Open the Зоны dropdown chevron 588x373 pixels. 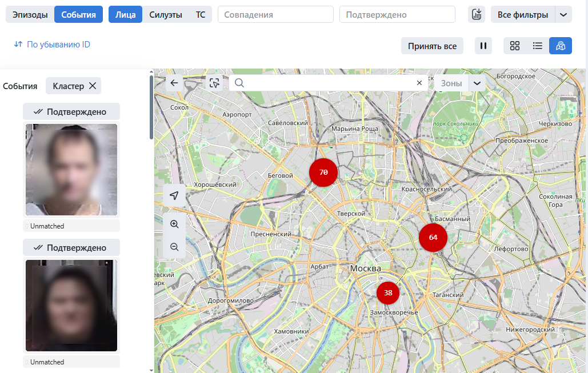(477, 83)
